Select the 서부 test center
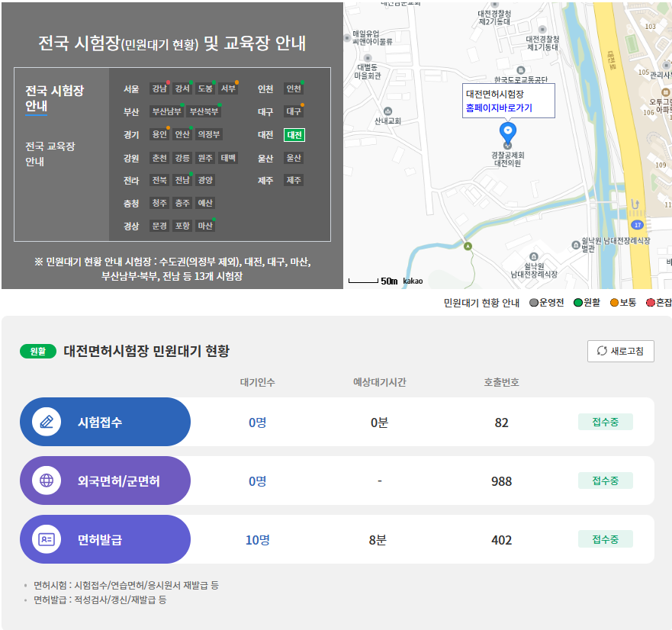The width and height of the screenshot is (672, 630). point(228,88)
